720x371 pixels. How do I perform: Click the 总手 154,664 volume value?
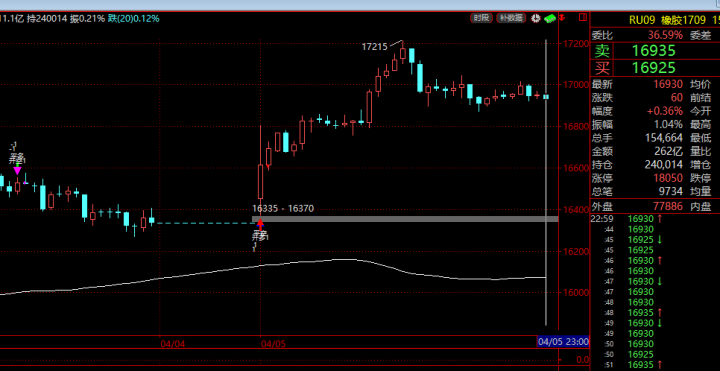click(664, 137)
